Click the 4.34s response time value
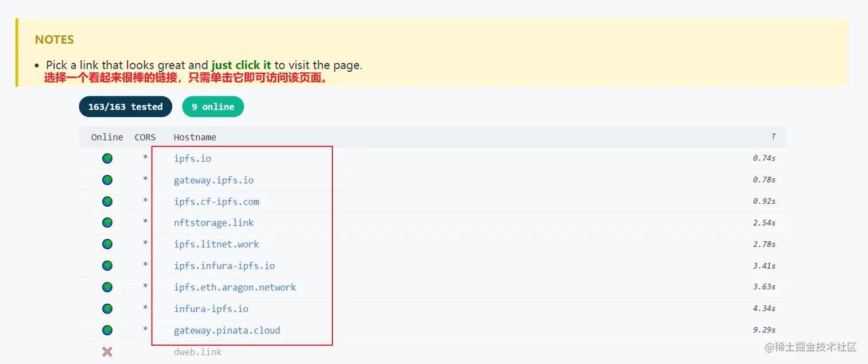The width and height of the screenshot is (868, 364). tap(764, 309)
